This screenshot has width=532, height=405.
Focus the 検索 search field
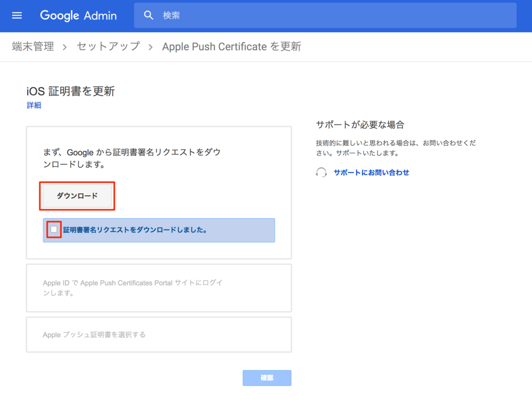tap(325, 15)
